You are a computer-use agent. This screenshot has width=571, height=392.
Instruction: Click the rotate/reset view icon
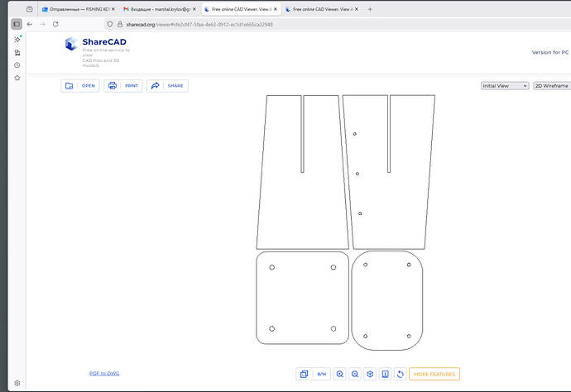(401, 375)
